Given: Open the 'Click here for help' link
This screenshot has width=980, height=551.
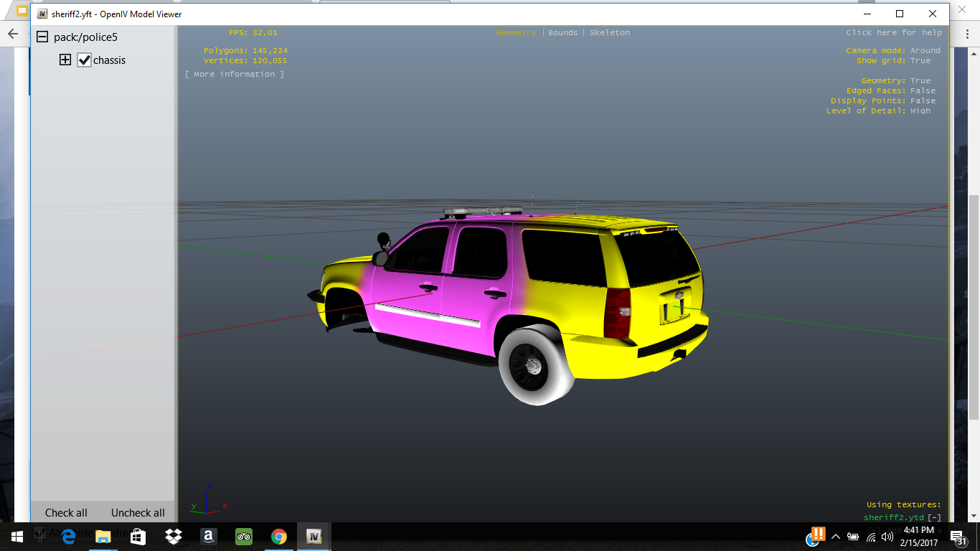Looking at the screenshot, I should 894,33.
